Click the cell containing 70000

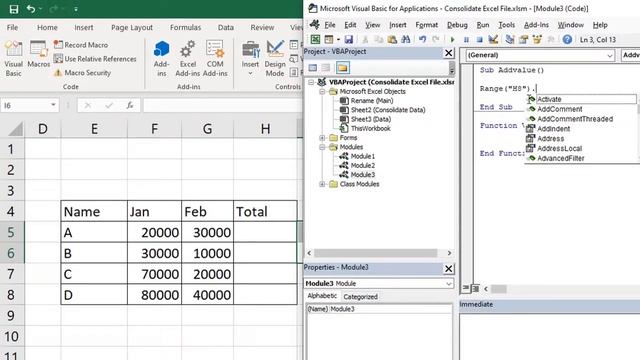154,274
